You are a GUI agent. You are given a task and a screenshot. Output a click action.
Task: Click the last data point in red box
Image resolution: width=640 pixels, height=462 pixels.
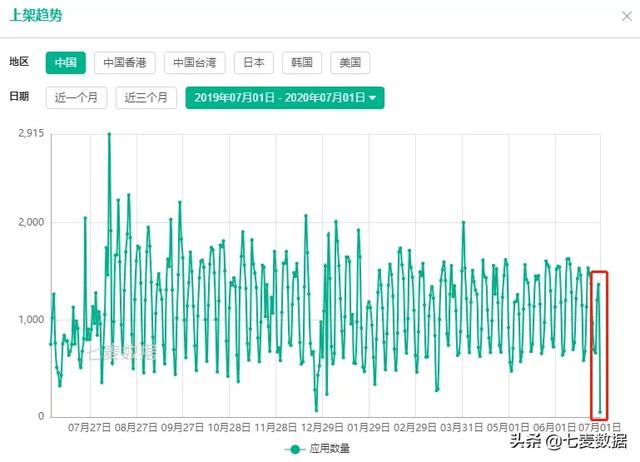pos(600,412)
